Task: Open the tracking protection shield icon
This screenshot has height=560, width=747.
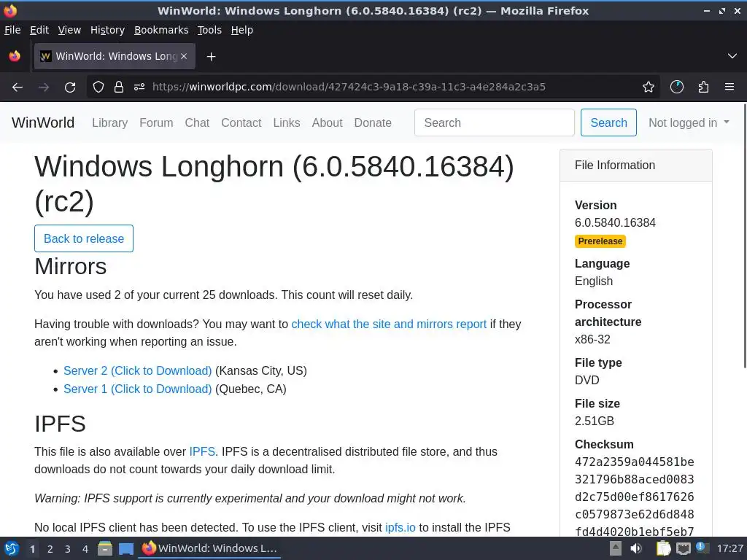Action: click(x=98, y=87)
